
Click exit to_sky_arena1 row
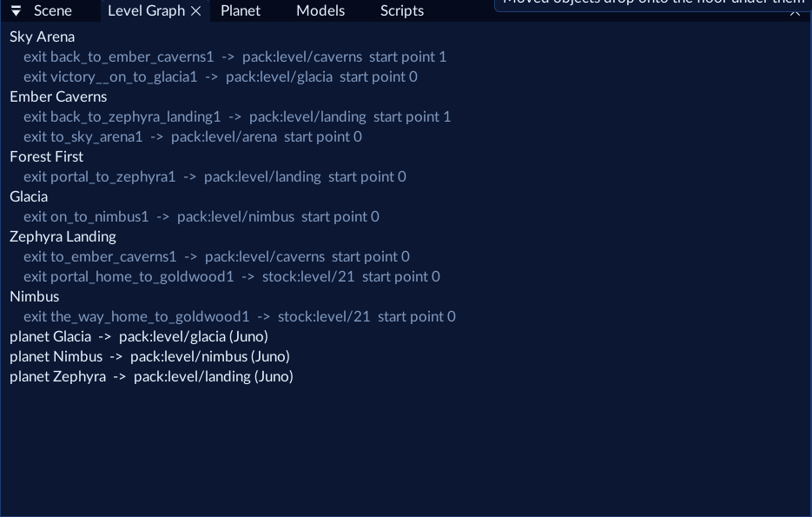click(x=193, y=136)
